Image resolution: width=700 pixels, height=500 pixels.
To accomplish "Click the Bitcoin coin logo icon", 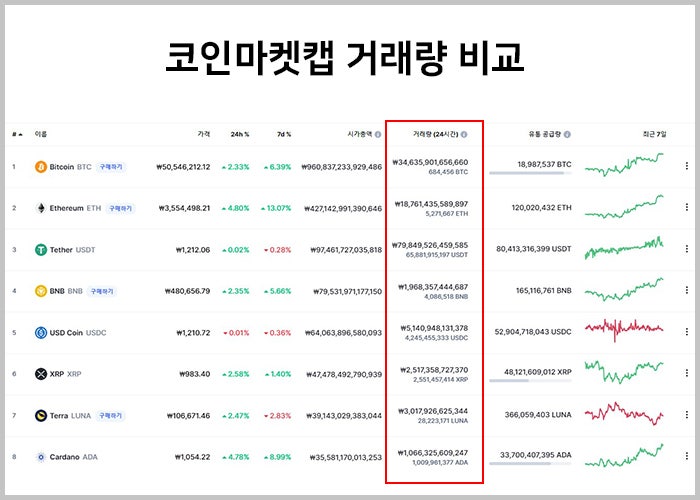I will coord(41,167).
